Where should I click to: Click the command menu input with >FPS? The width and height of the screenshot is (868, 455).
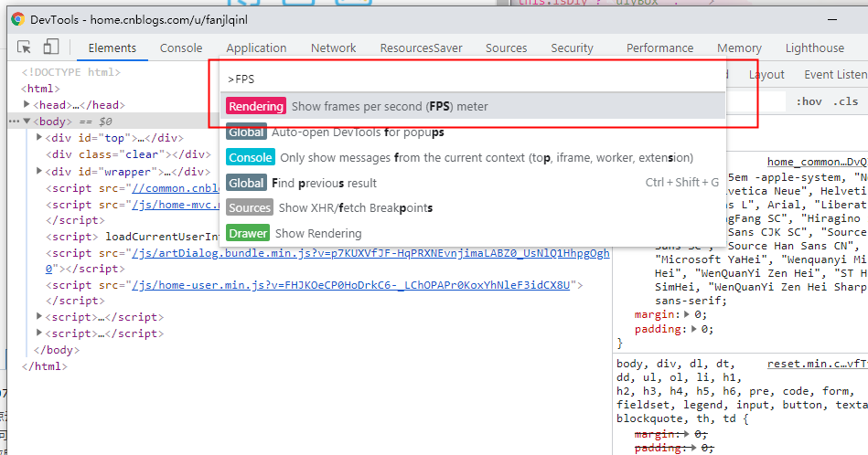pos(473,79)
